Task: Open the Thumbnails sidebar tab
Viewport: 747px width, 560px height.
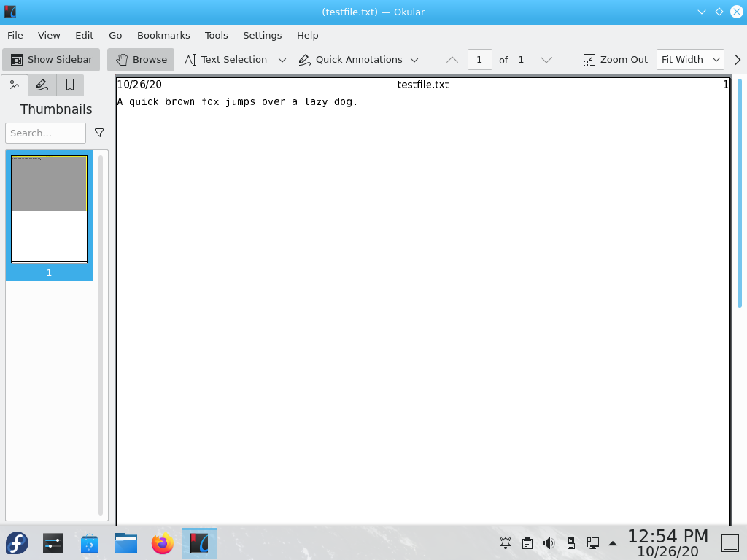Action: tap(15, 85)
